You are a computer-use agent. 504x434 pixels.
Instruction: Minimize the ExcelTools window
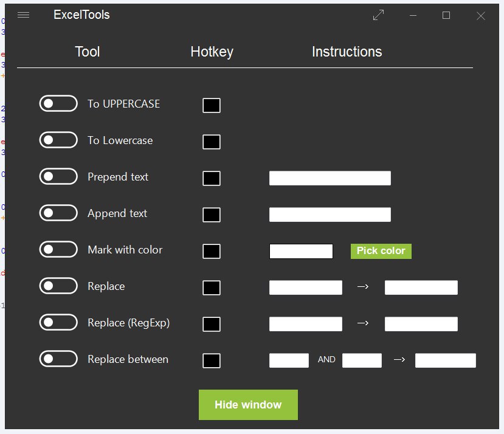point(413,15)
